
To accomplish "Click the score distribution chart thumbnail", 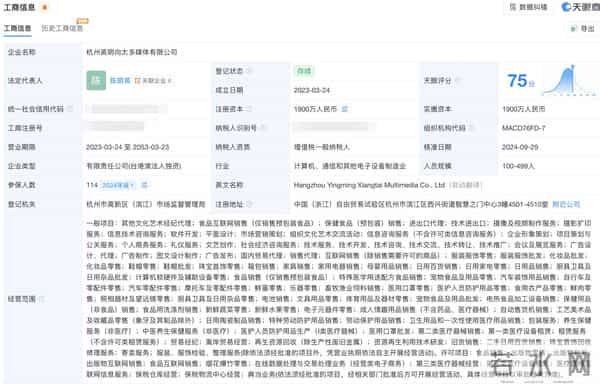I will coord(569,80).
